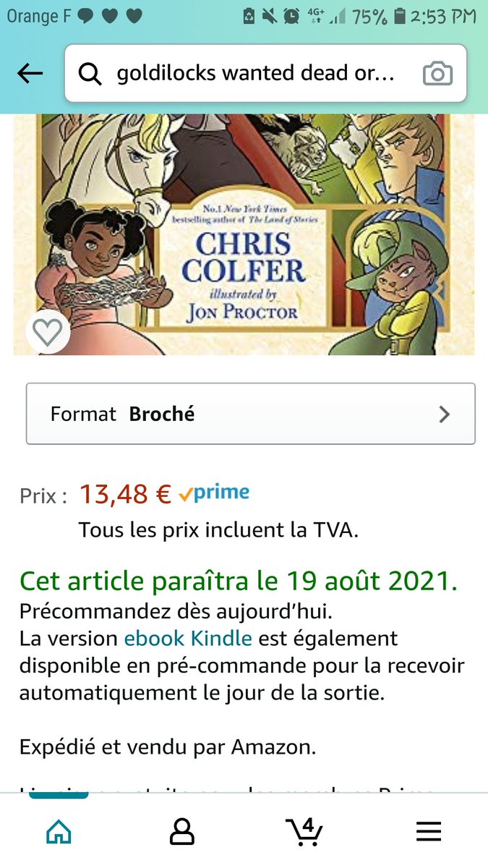Open the hamburger menu icon

point(429,832)
